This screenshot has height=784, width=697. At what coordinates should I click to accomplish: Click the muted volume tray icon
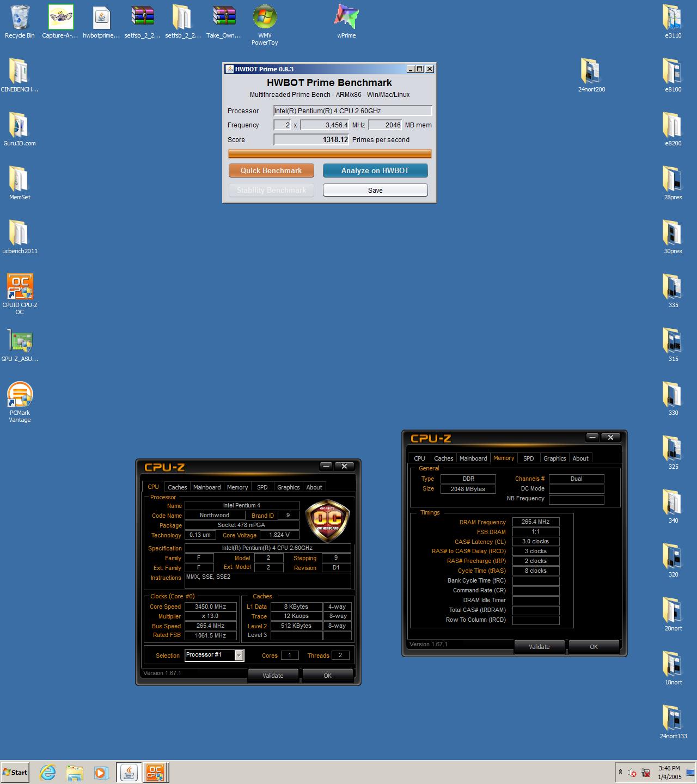(x=632, y=772)
